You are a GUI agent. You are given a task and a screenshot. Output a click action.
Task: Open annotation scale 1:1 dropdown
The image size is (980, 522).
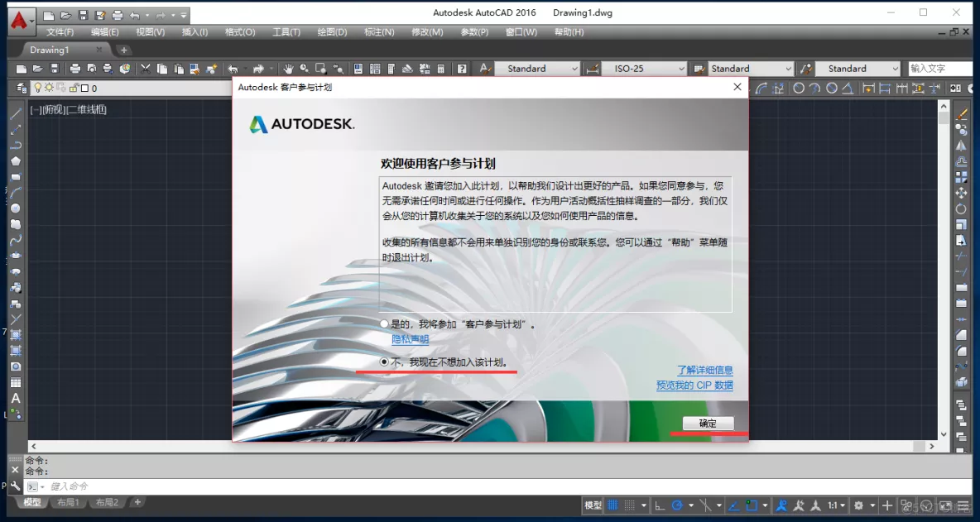[x=836, y=505]
